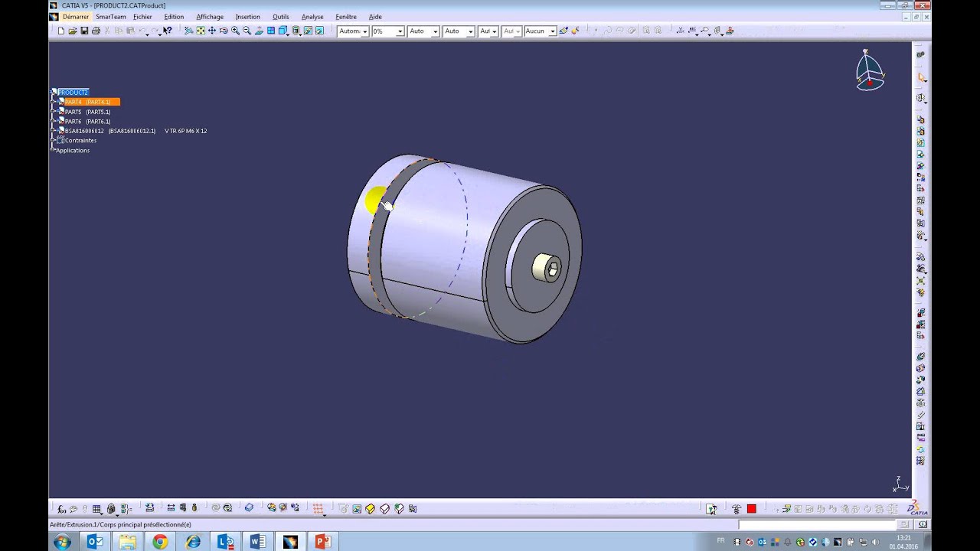Open the 'Aucun' layer dropdown
The width and height of the screenshot is (980, 551).
click(x=552, y=31)
